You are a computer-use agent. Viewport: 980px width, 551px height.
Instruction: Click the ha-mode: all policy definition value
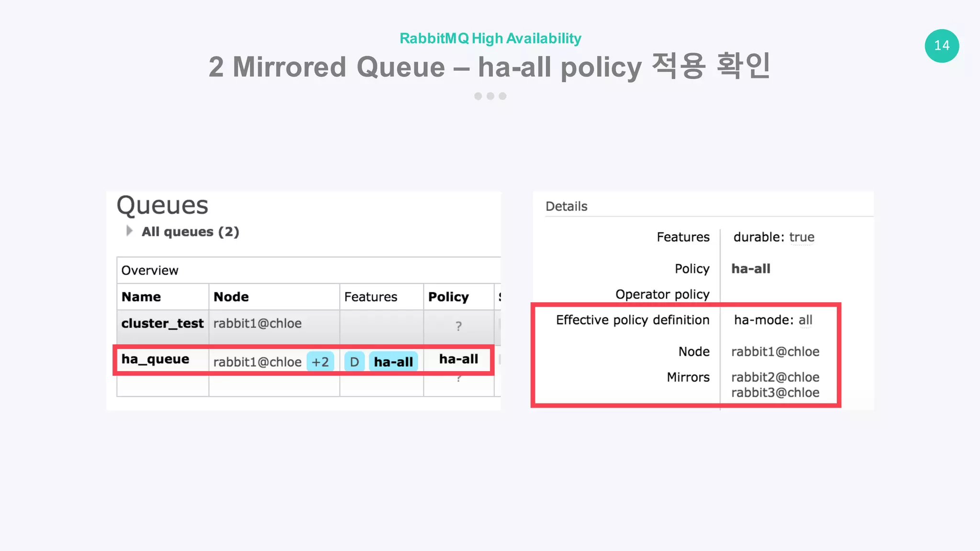pyautogui.click(x=773, y=320)
